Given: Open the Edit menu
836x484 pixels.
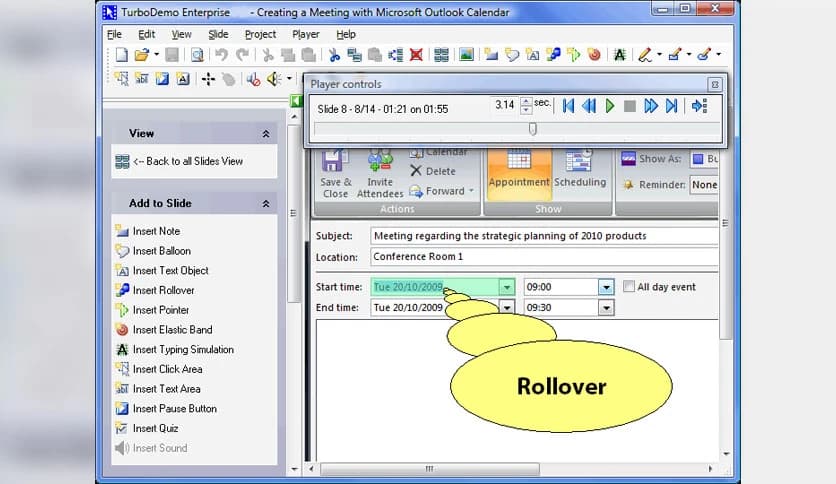Looking at the screenshot, I should 147,34.
